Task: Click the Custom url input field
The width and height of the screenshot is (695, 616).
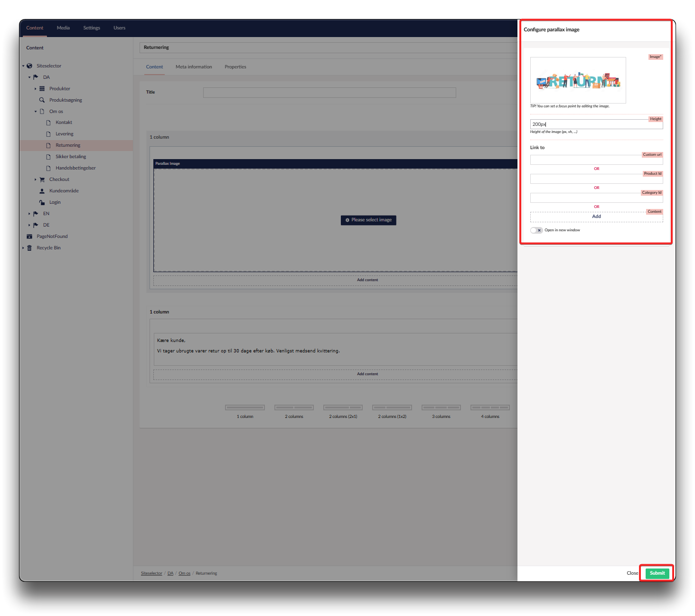Action: (x=596, y=160)
